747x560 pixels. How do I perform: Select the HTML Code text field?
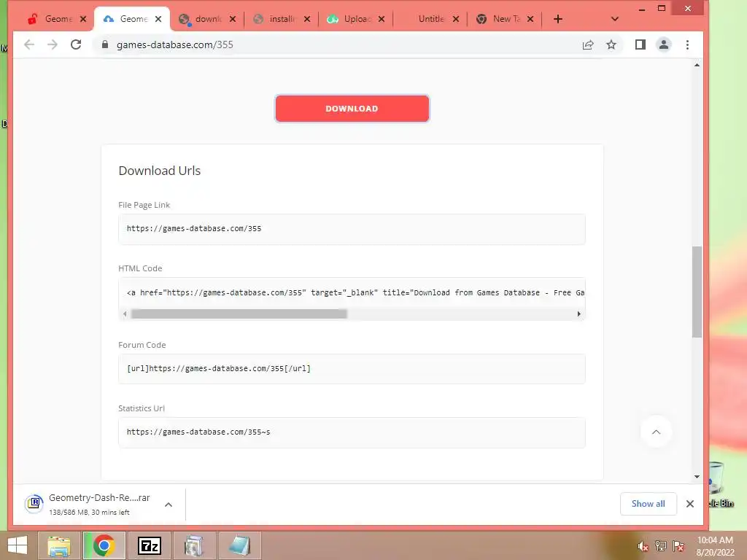(352, 292)
